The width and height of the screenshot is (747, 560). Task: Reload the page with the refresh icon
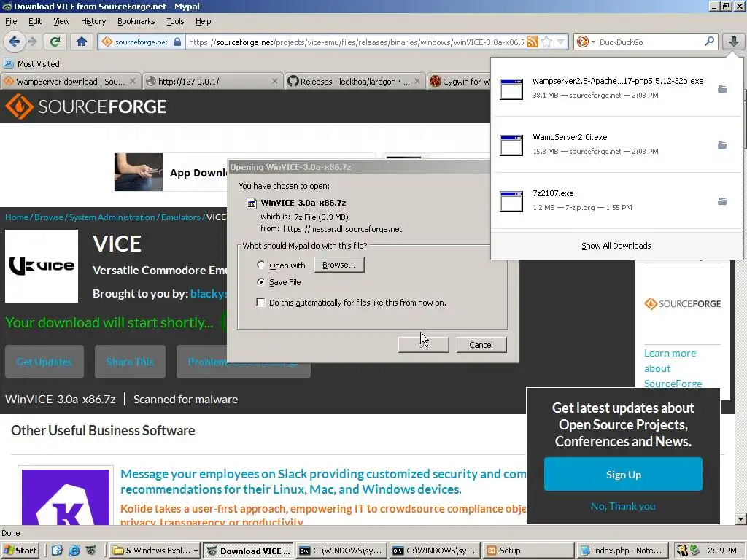(55, 42)
